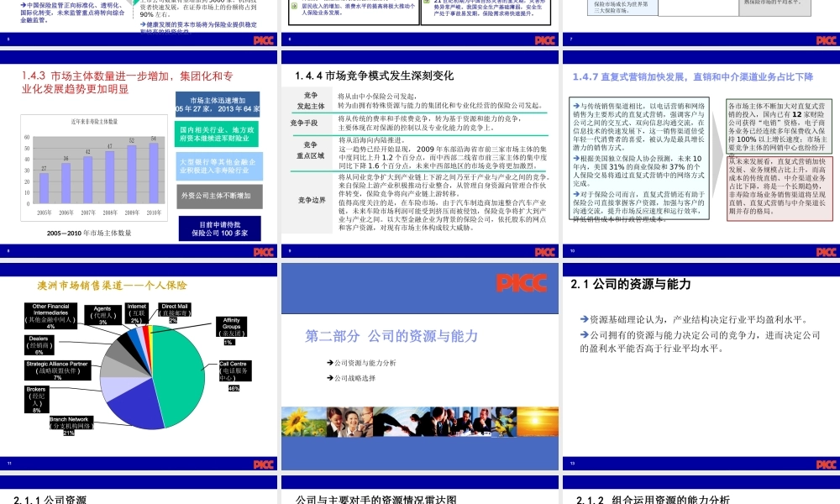840x504 pixels.
Task: Click the Agents 3% pie label
Action: [102, 315]
